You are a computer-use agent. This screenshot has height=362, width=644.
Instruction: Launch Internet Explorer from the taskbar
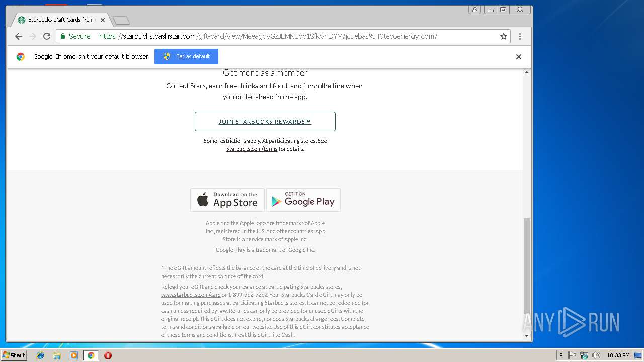(x=40, y=355)
